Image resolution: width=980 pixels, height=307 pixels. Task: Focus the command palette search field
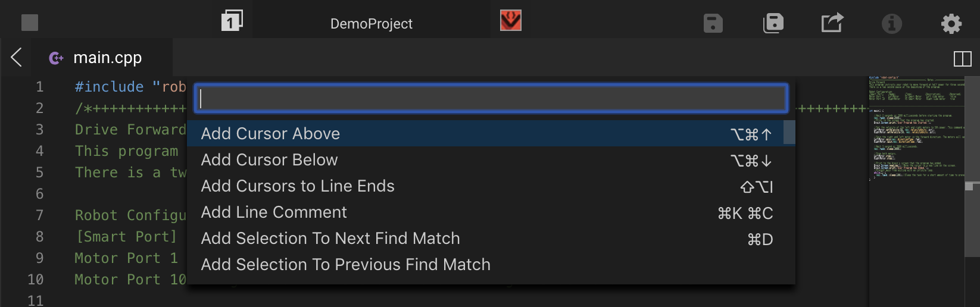491,99
